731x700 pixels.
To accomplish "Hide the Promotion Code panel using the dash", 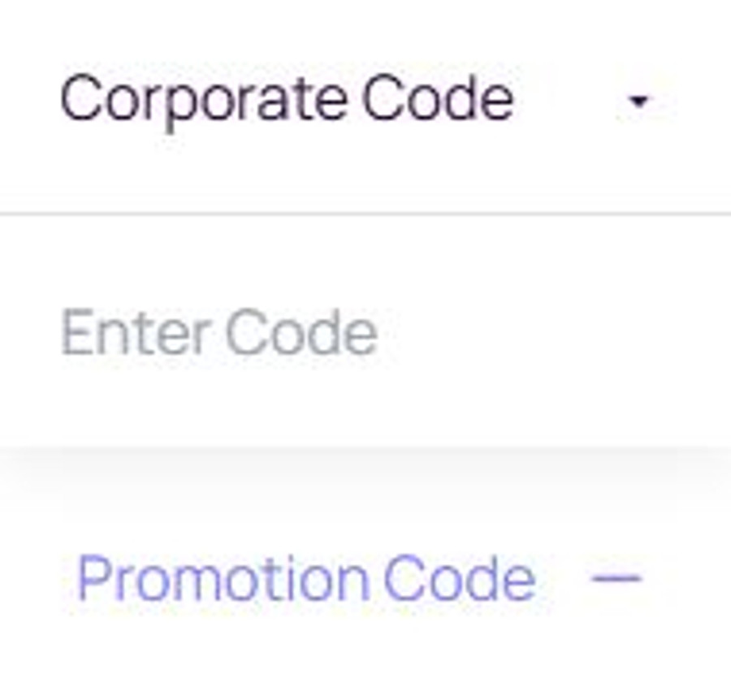I will (616, 578).
